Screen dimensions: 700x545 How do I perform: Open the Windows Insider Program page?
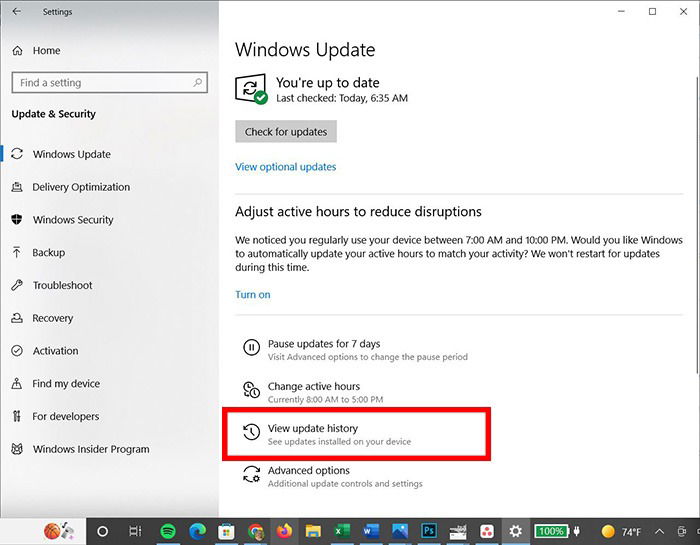pyautogui.click(x=91, y=449)
